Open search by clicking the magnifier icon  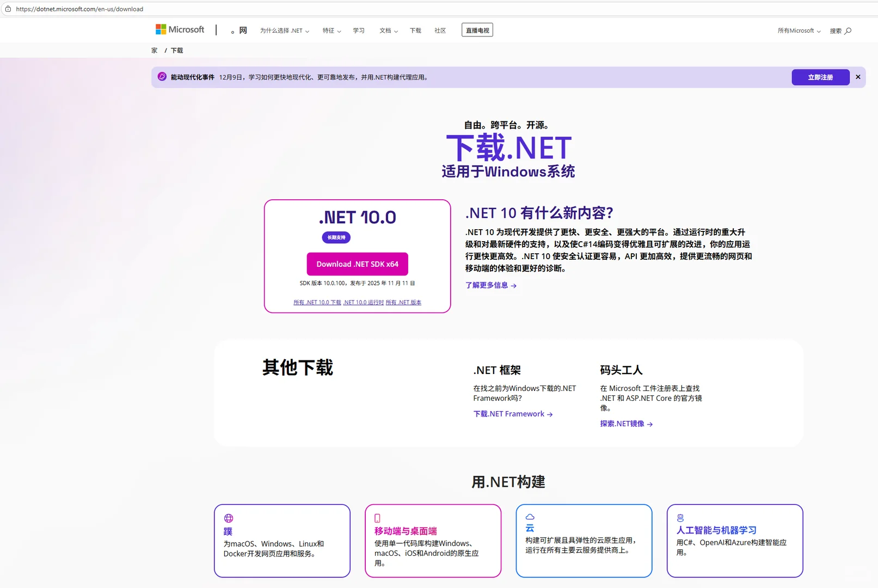click(x=848, y=30)
